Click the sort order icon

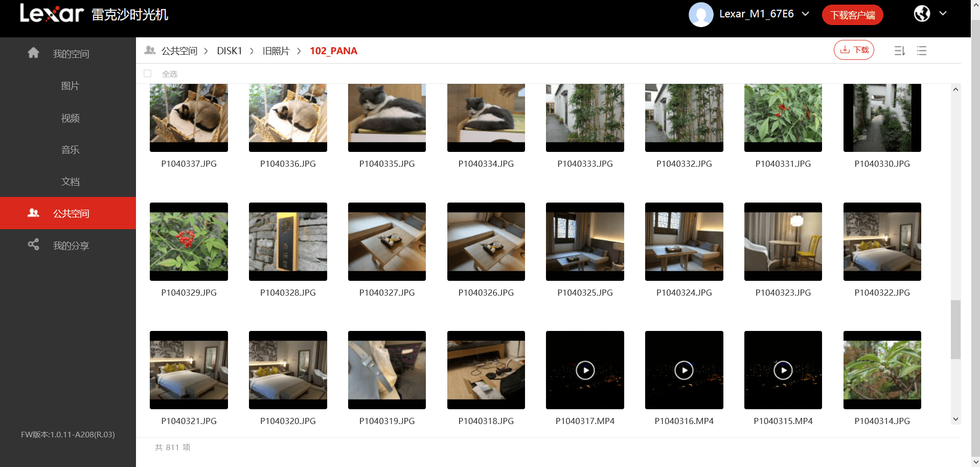click(x=900, y=51)
